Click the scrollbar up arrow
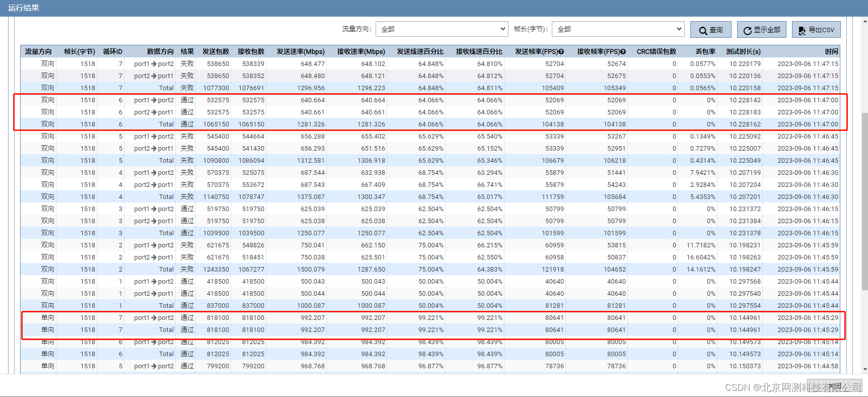 865,21
